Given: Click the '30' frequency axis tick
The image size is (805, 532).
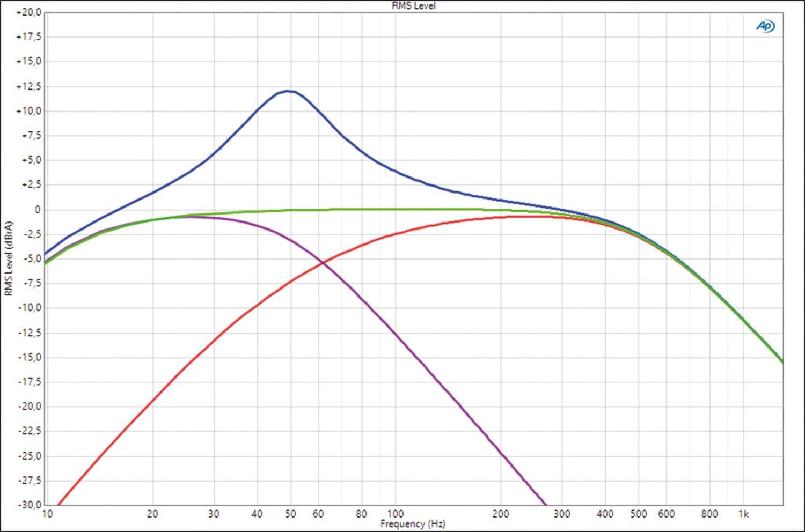Looking at the screenshot, I should pos(214,514).
